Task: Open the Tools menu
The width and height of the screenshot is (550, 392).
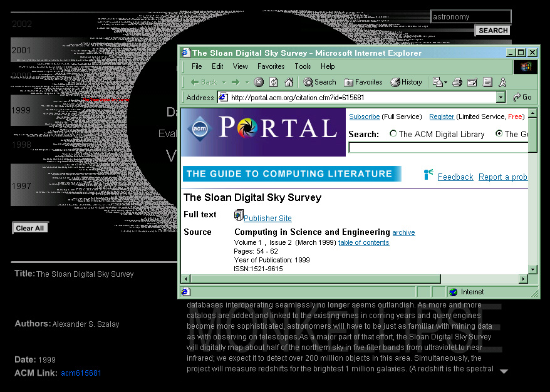Action: click(x=303, y=66)
